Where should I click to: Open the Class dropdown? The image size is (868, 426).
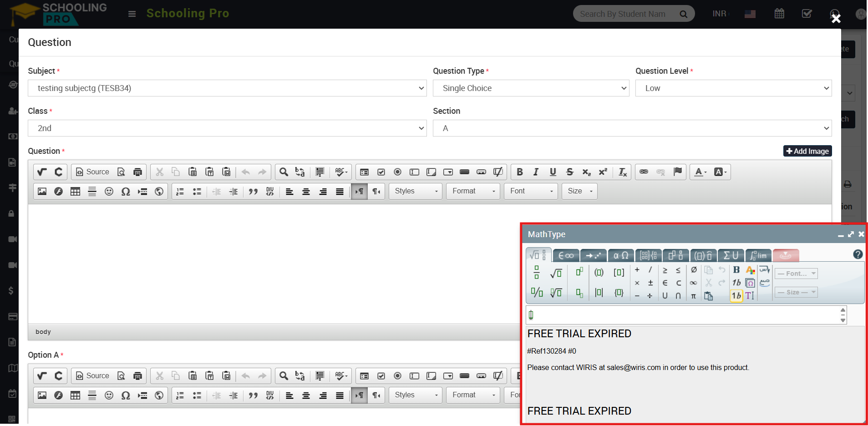point(227,128)
